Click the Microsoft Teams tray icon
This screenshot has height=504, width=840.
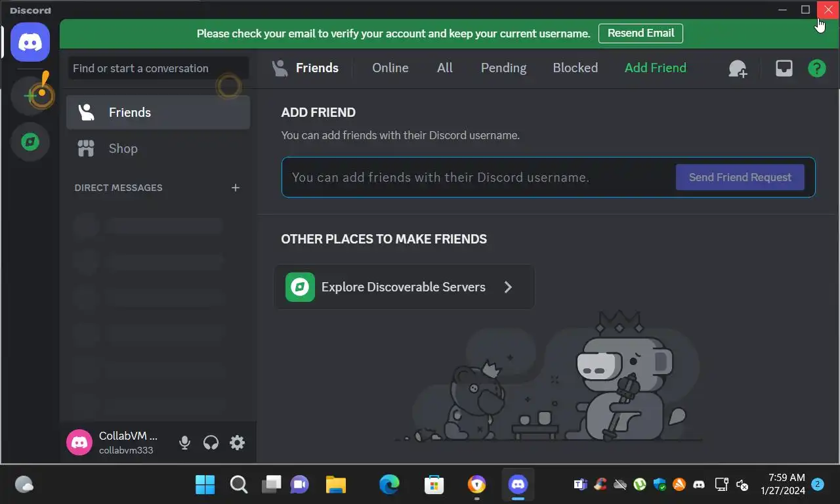click(580, 485)
